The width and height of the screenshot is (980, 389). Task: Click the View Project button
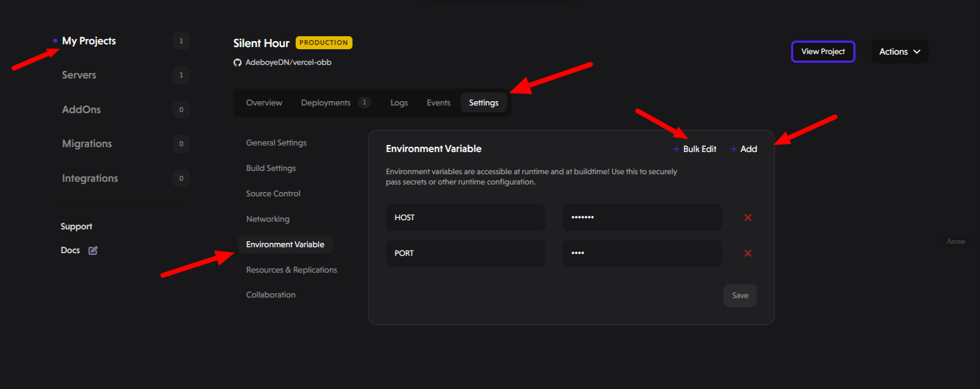pos(823,51)
